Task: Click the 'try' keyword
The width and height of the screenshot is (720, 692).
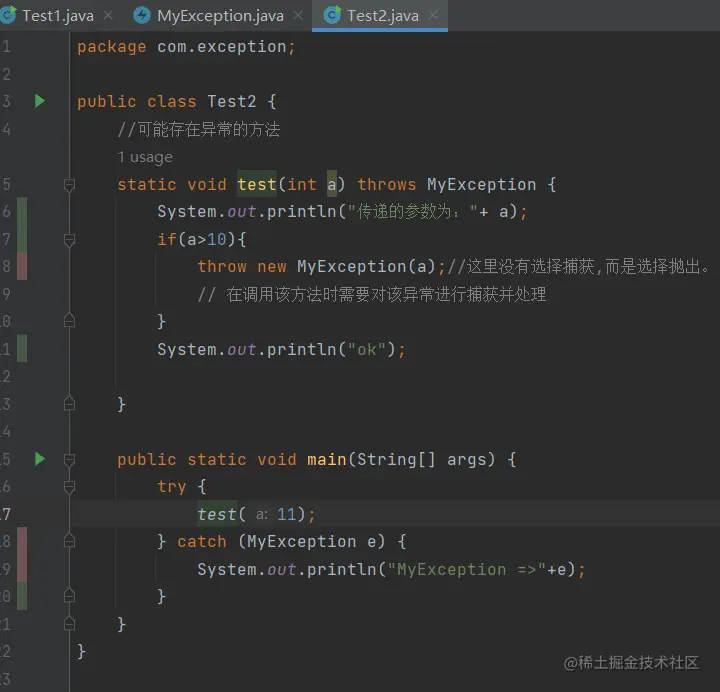Action: 172,487
